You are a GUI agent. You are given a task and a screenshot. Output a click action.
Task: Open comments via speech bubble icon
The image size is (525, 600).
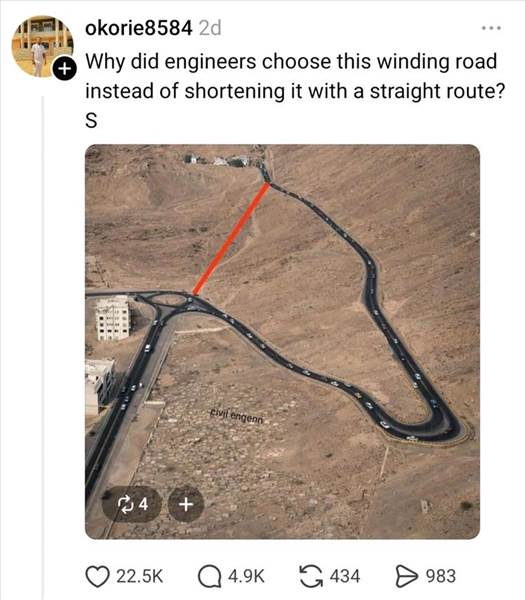[x=209, y=577]
